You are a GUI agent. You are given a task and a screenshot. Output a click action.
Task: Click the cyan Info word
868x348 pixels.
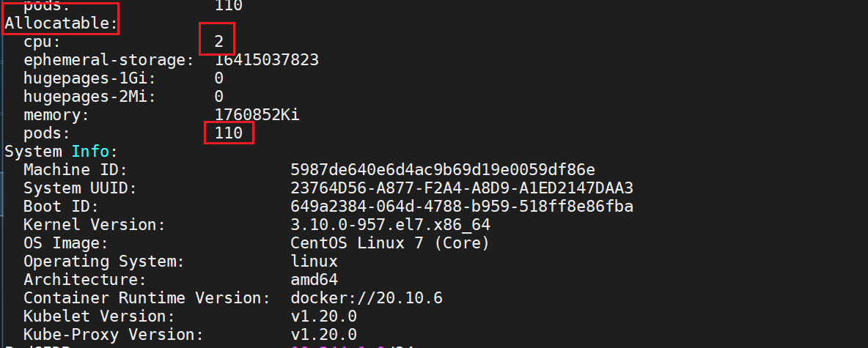90,152
